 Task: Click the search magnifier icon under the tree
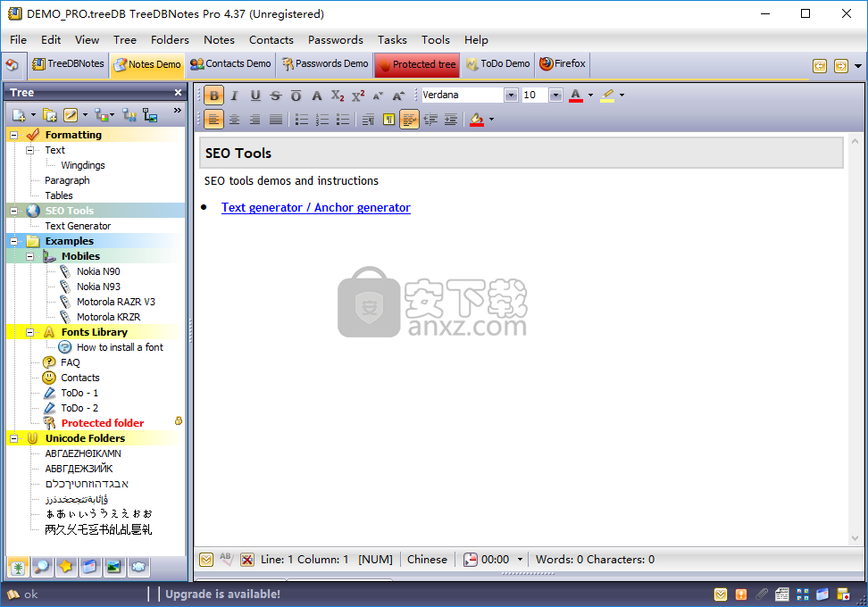click(x=41, y=567)
